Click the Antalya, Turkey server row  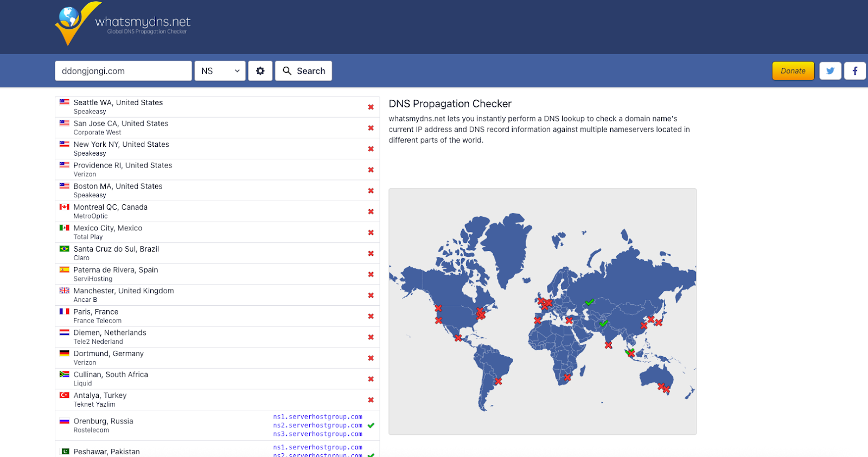point(217,400)
